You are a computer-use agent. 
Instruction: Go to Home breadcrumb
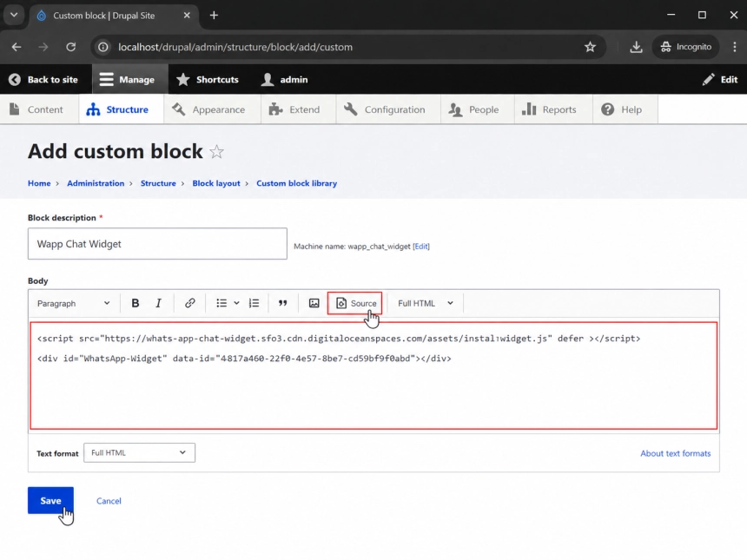39,183
